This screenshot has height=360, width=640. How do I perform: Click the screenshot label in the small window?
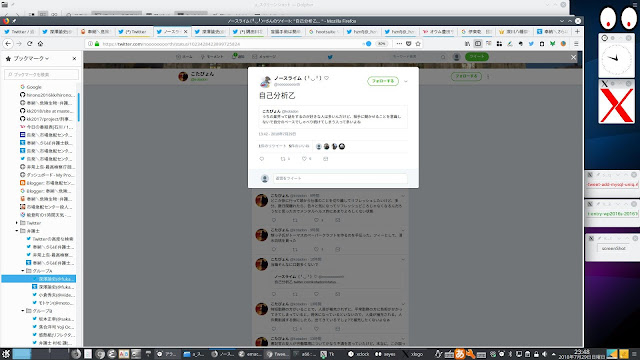613,248
